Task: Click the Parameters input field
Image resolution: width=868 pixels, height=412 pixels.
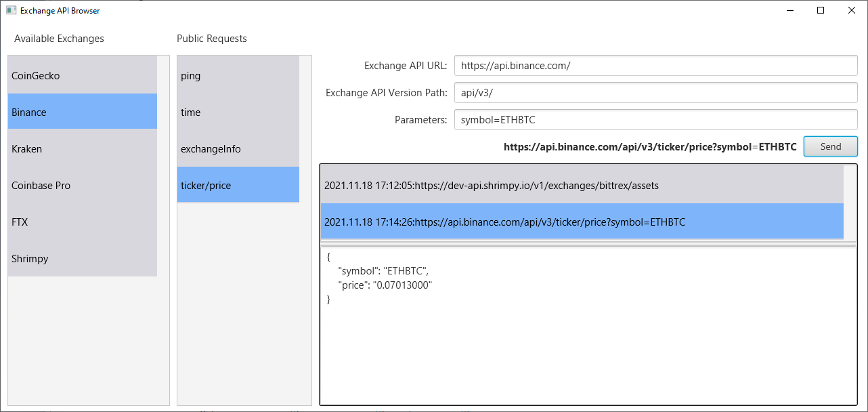Action: pos(655,120)
